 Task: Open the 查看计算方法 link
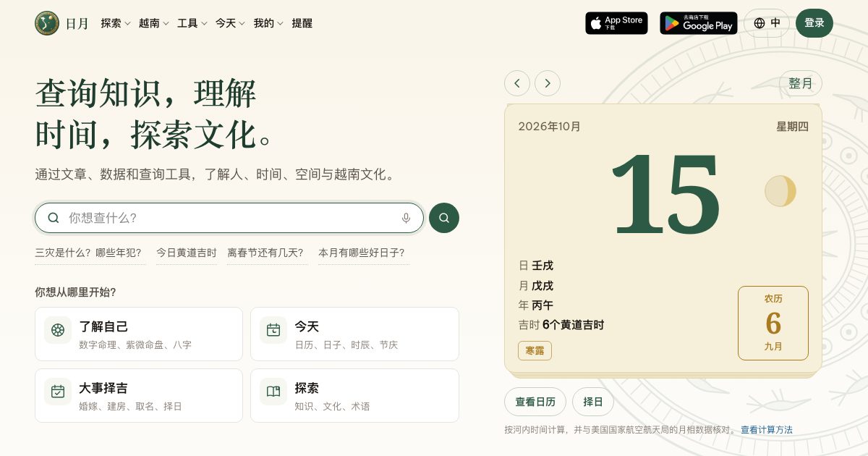[x=767, y=430]
